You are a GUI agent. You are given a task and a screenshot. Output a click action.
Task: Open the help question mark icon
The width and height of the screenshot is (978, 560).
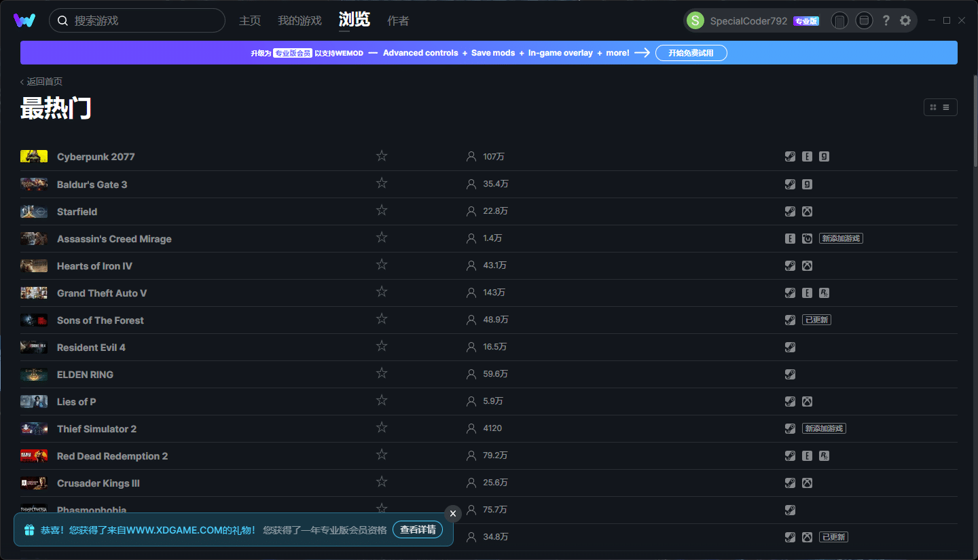click(x=886, y=20)
